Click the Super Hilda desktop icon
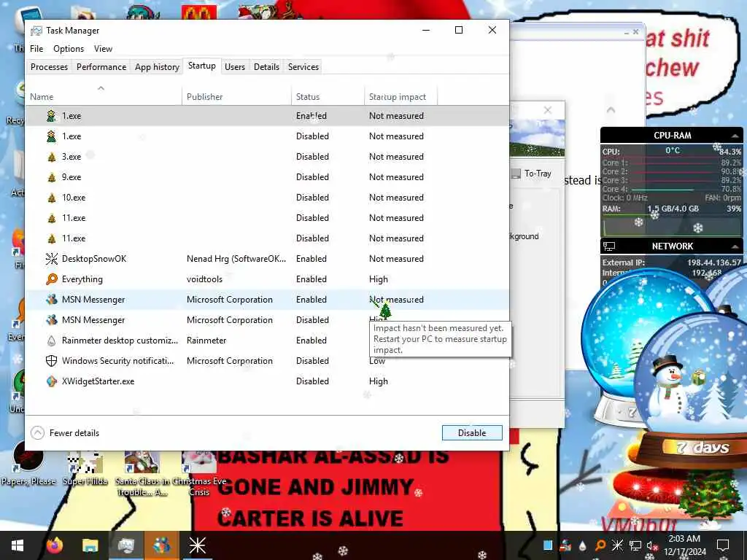This screenshot has height=560, width=747. point(85,467)
